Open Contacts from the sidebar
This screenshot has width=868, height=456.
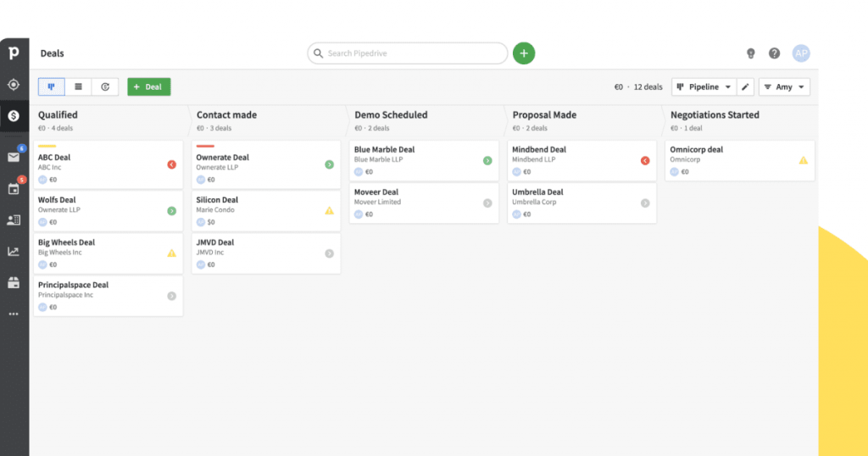pyautogui.click(x=14, y=220)
